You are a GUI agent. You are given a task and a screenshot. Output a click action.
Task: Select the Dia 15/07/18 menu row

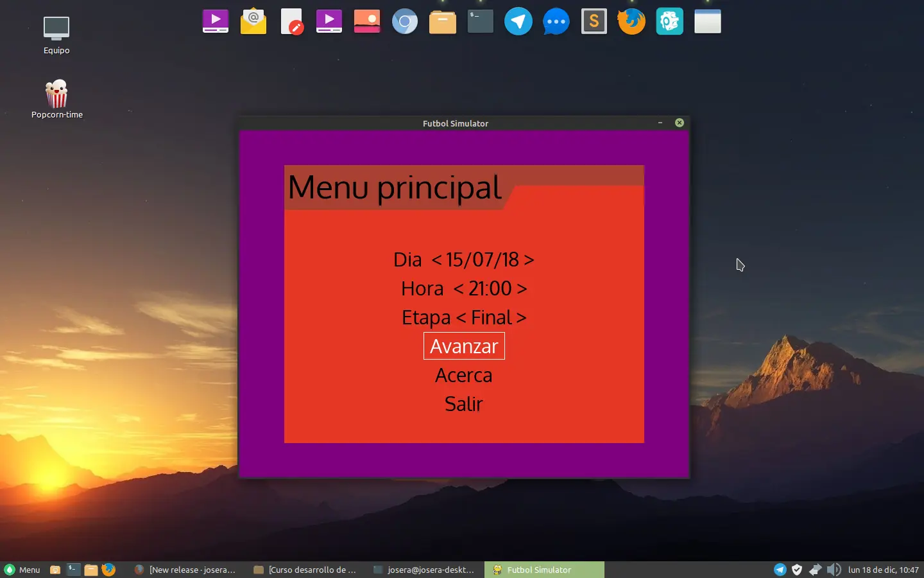click(x=464, y=259)
